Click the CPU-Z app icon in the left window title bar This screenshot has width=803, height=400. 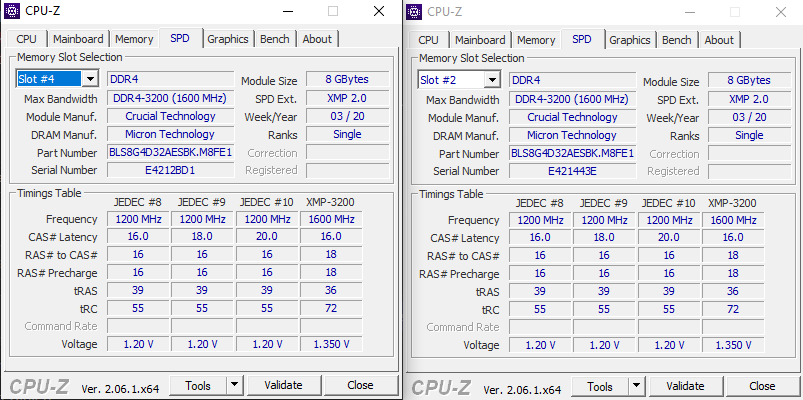coord(12,11)
